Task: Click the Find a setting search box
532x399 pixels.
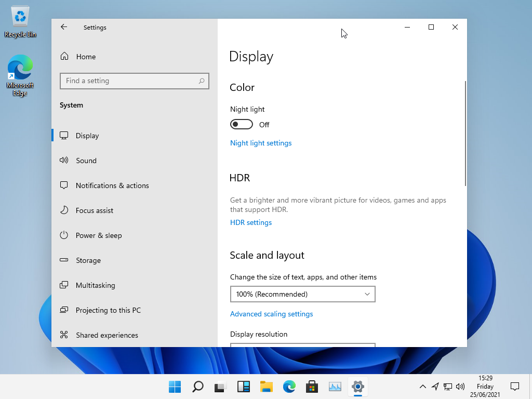Action: point(130,81)
